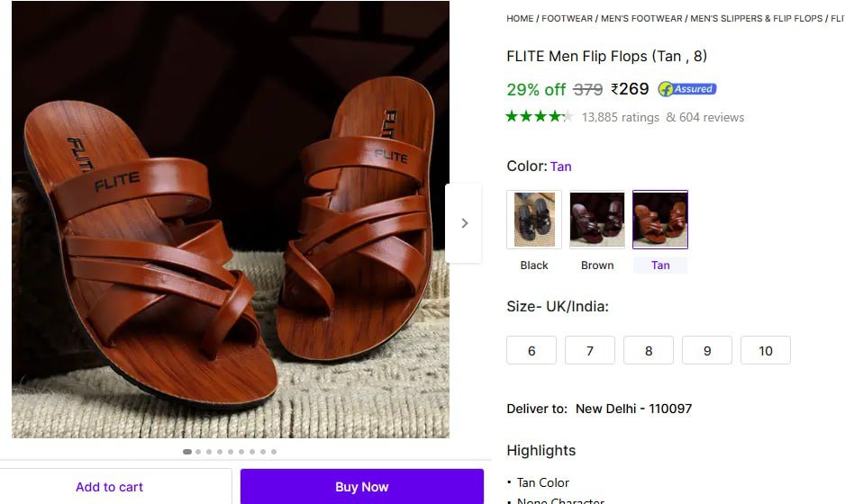Pick size 9 option
Image resolution: width=845 pixels, height=504 pixels.
coord(707,350)
